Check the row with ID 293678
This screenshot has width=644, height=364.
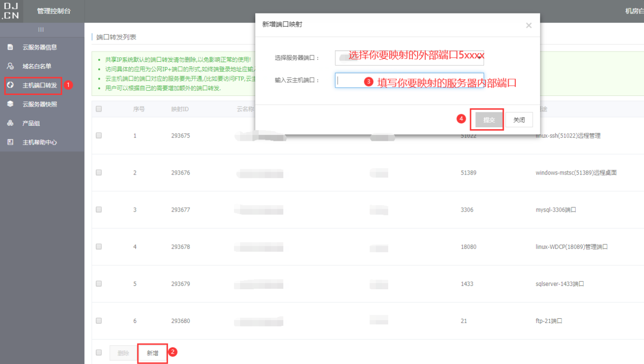(x=99, y=246)
